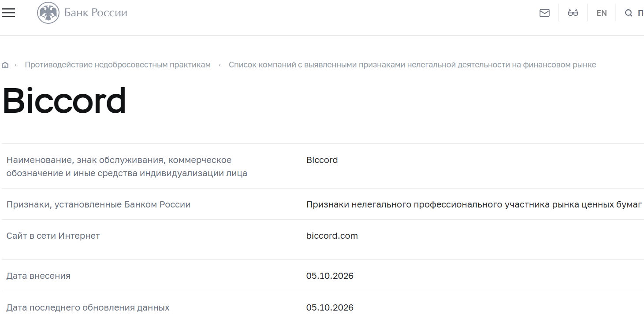Click the home breadcrumb icon
644x322 pixels.
[x=5, y=65]
